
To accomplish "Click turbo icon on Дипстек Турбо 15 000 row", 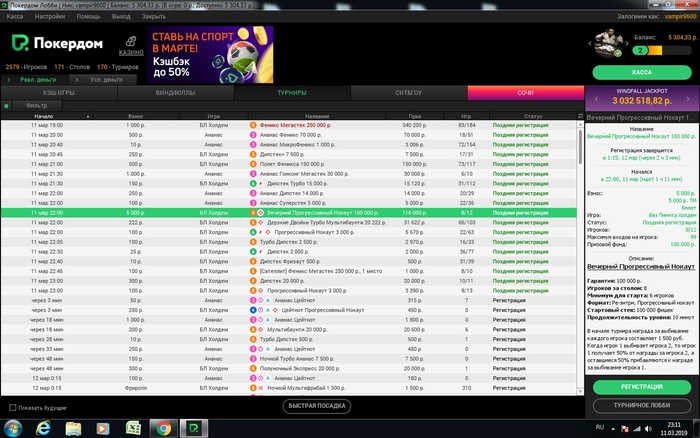I will (261, 184).
